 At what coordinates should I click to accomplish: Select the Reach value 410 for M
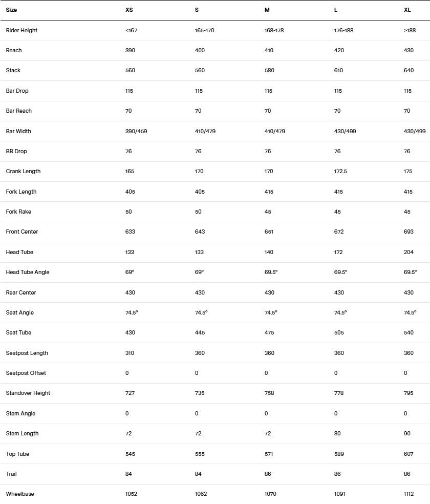(269, 50)
